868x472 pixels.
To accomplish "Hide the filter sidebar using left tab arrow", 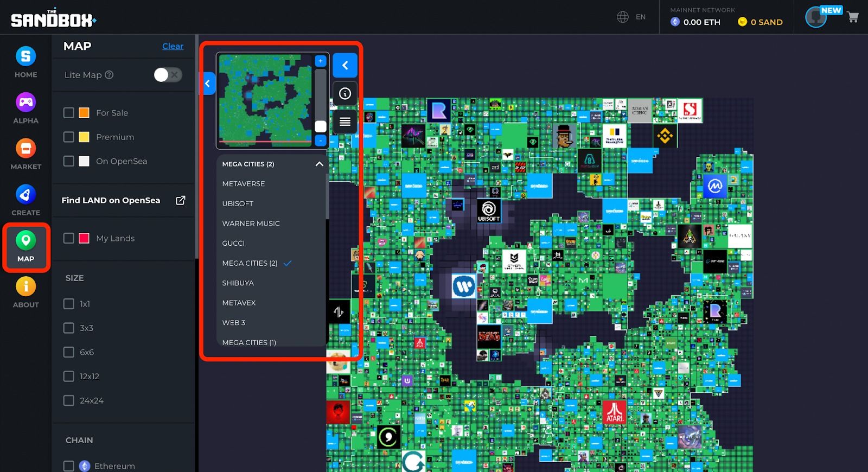I will tap(208, 84).
